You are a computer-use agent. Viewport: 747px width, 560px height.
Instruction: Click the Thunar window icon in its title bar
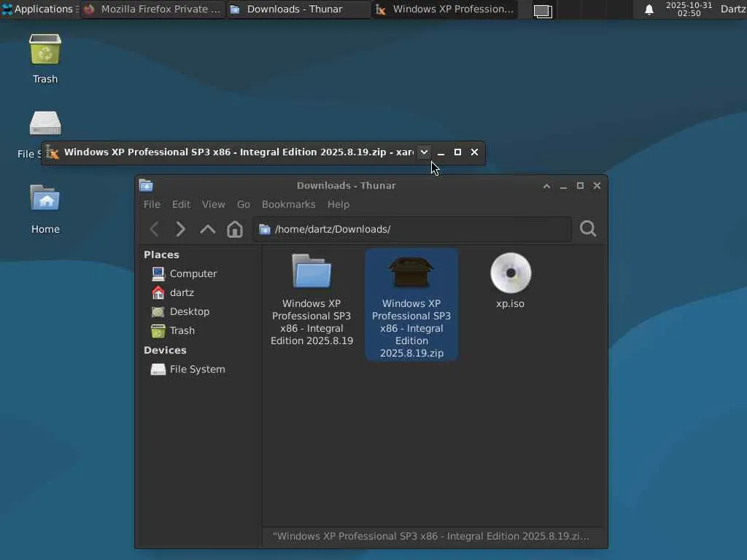pos(146,185)
